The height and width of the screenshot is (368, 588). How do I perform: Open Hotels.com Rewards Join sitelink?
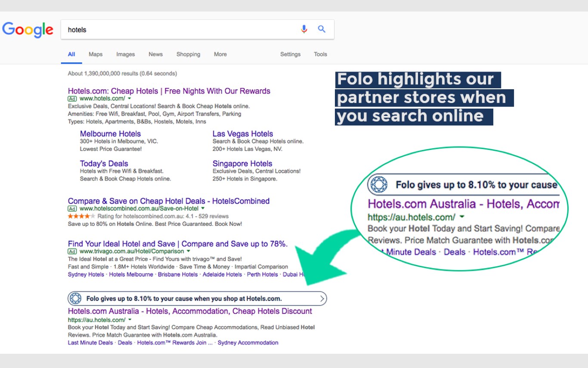(x=175, y=343)
